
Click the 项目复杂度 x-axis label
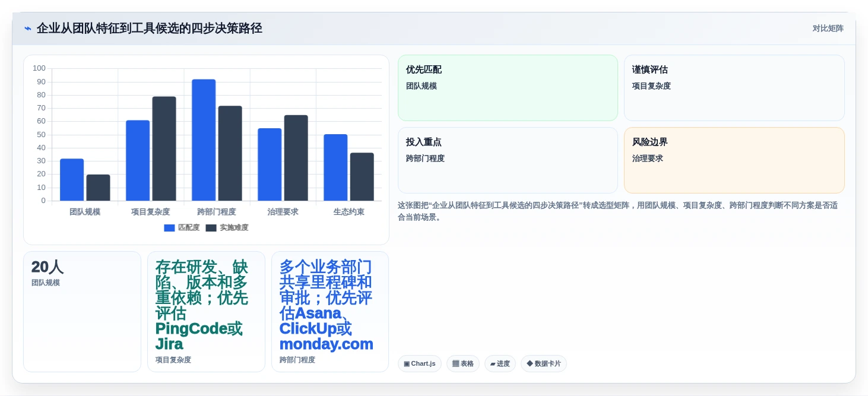pos(151,212)
